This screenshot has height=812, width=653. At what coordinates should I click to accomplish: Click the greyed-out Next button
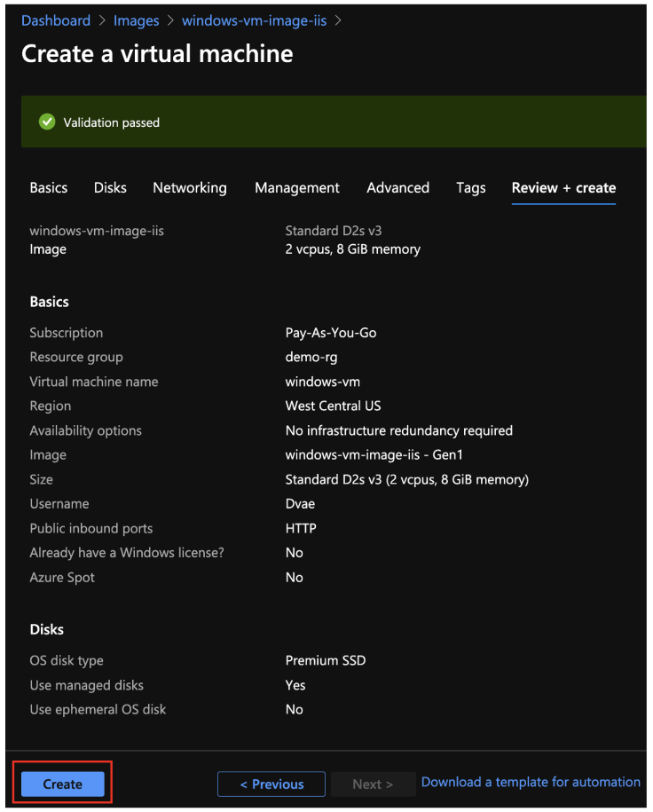pyautogui.click(x=372, y=784)
